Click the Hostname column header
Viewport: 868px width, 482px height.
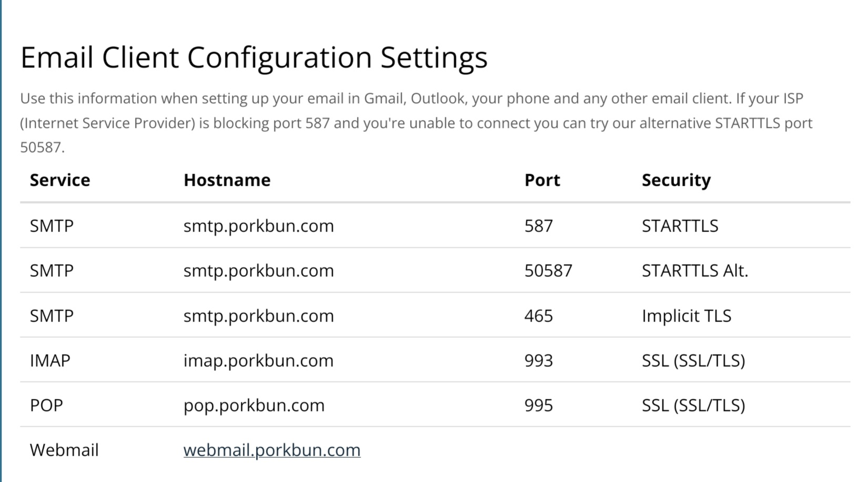tap(227, 180)
